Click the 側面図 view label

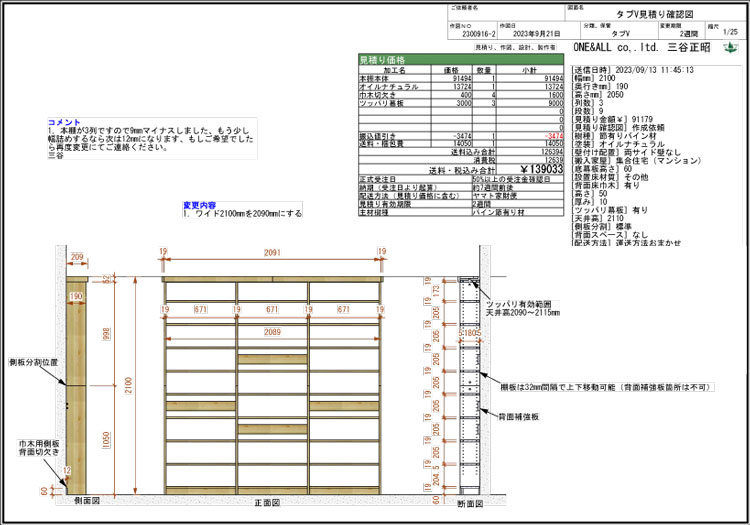pyautogui.click(x=87, y=501)
